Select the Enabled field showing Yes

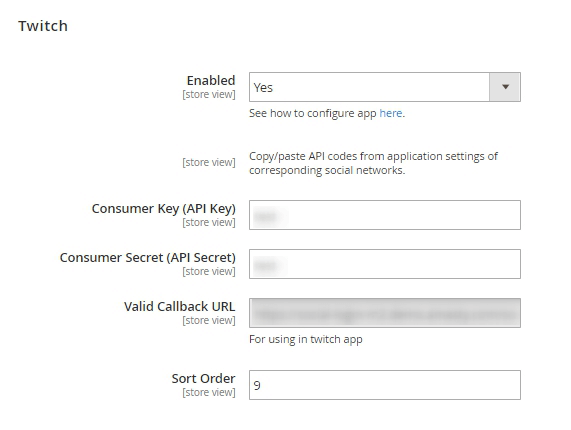coord(385,87)
